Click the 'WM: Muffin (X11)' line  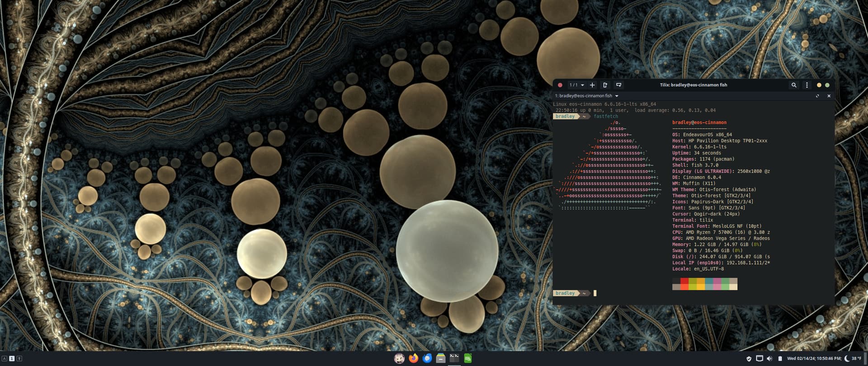point(694,183)
